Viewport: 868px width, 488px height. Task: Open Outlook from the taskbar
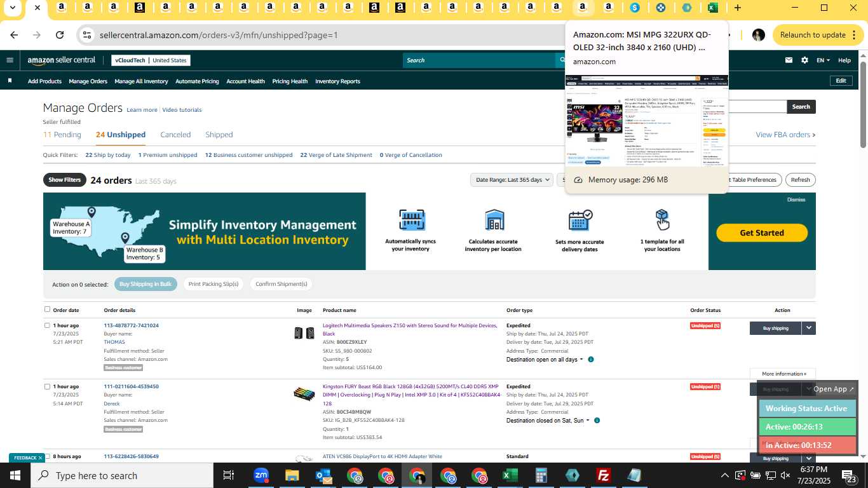[323, 475]
